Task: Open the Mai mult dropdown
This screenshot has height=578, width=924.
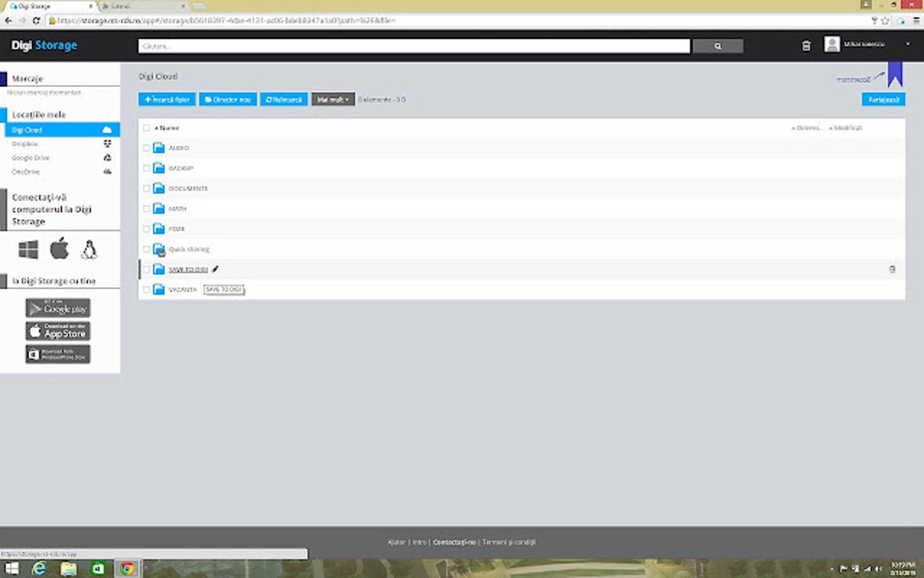Action: point(332,99)
